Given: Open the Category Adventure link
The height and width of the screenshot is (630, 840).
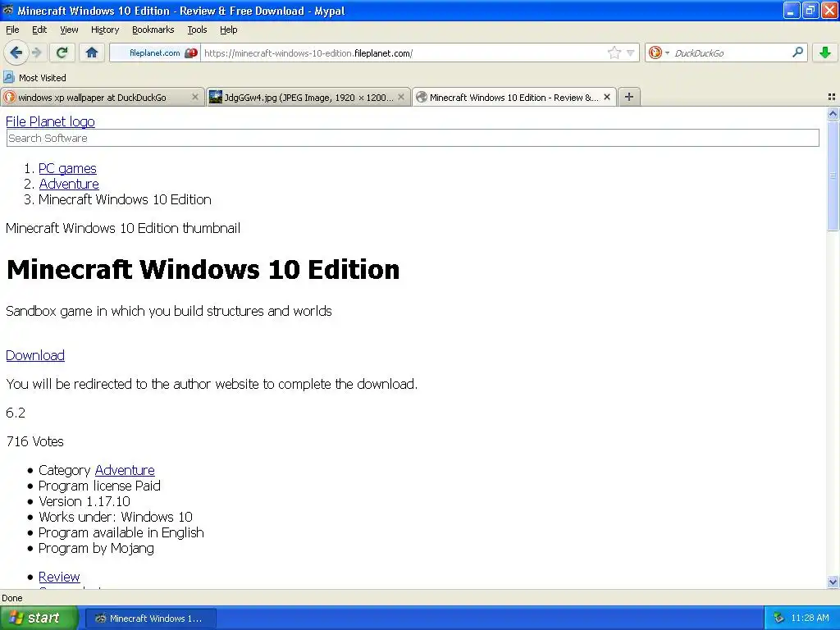Looking at the screenshot, I should pos(125,470).
